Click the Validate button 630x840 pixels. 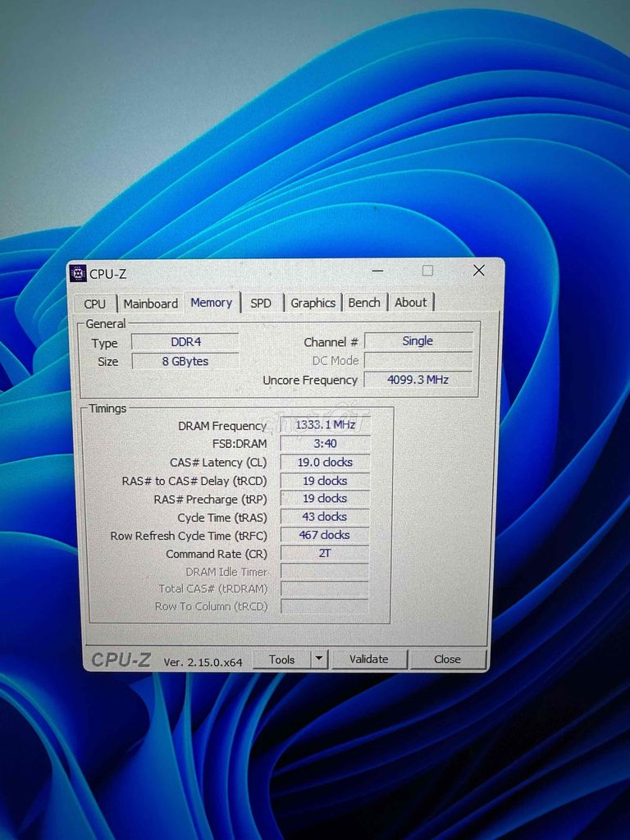click(x=368, y=659)
